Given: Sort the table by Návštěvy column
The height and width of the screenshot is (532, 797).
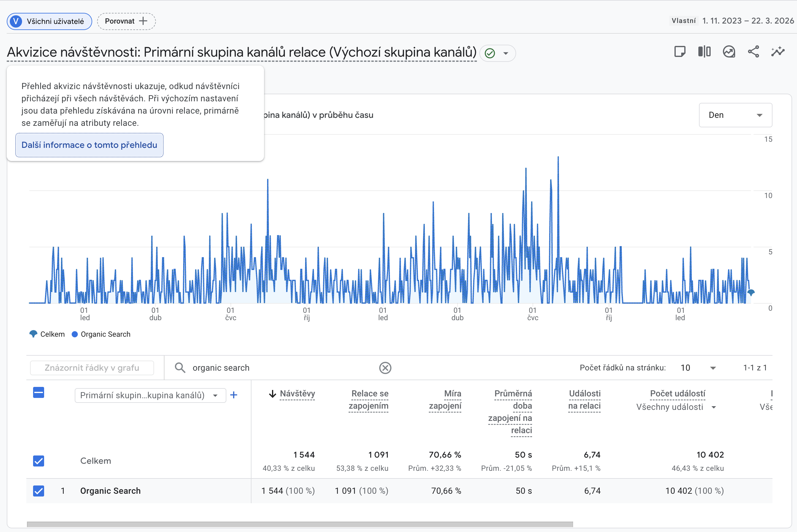Looking at the screenshot, I should click(x=297, y=394).
